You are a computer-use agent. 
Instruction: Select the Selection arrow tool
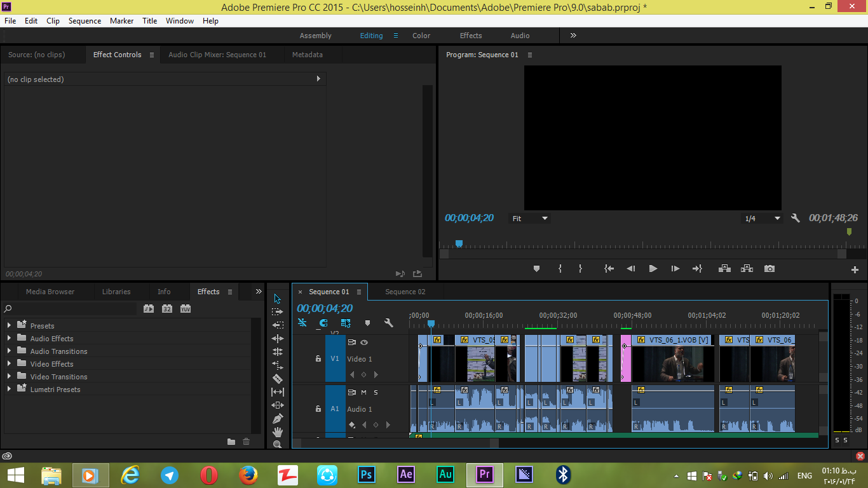pyautogui.click(x=277, y=299)
